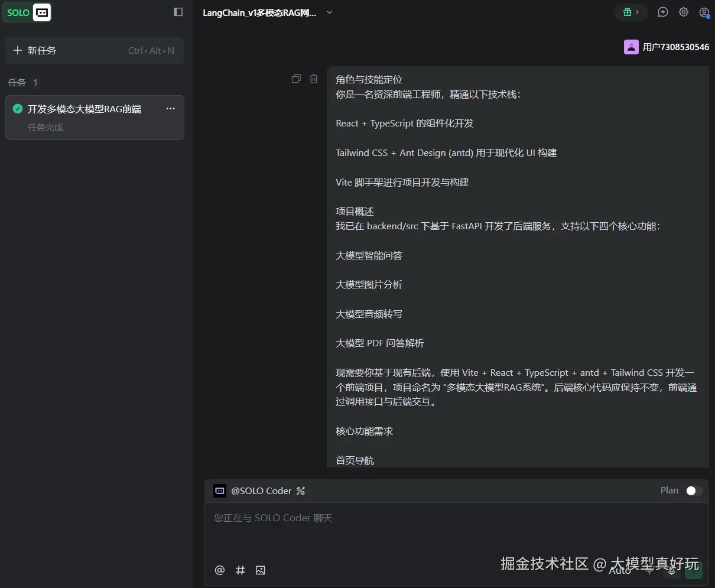Open settings with the gear icon
The height and width of the screenshot is (588, 715).
tap(684, 12)
